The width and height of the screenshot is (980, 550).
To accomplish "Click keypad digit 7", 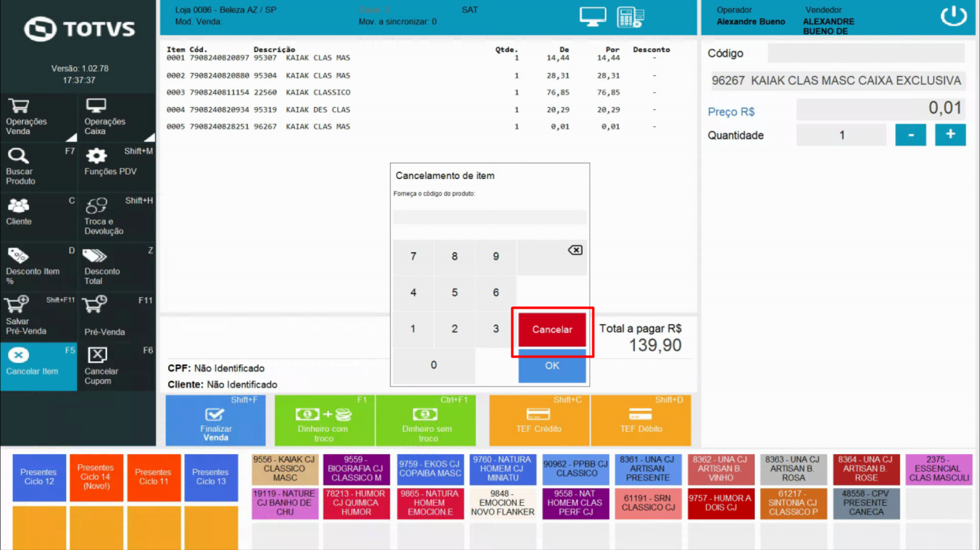I will (x=413, y=256).
